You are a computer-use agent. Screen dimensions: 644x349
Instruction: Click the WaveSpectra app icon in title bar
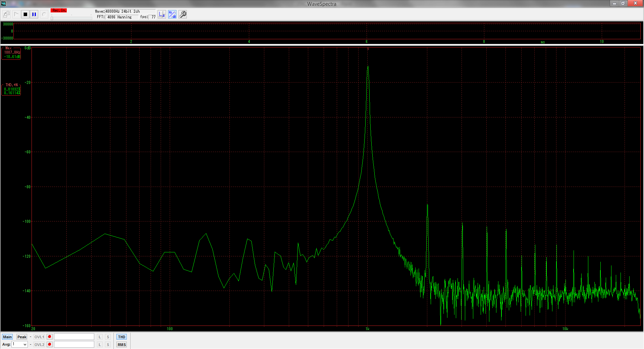(3, 3)
